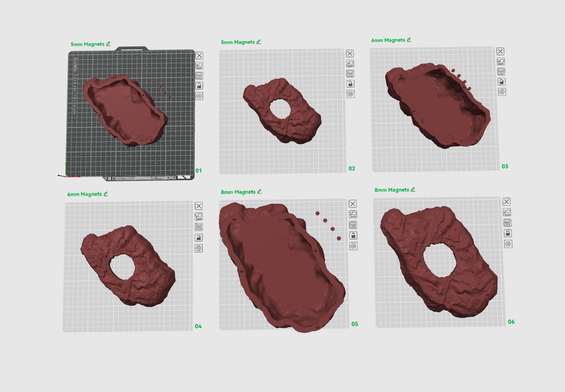This screenshot has width=565, height=392.
Task: Click the '6mm Magnets' name above plate 04
Action: click(x=85, y=194)
